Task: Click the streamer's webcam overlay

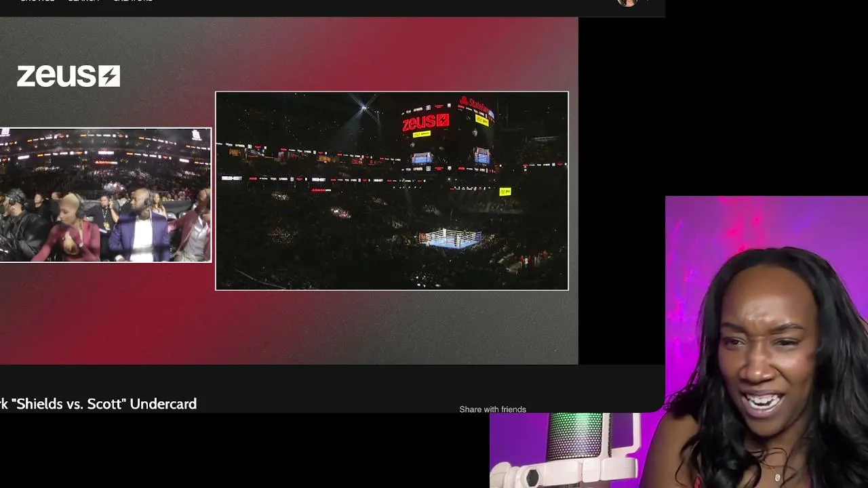Action: [766, 342]
